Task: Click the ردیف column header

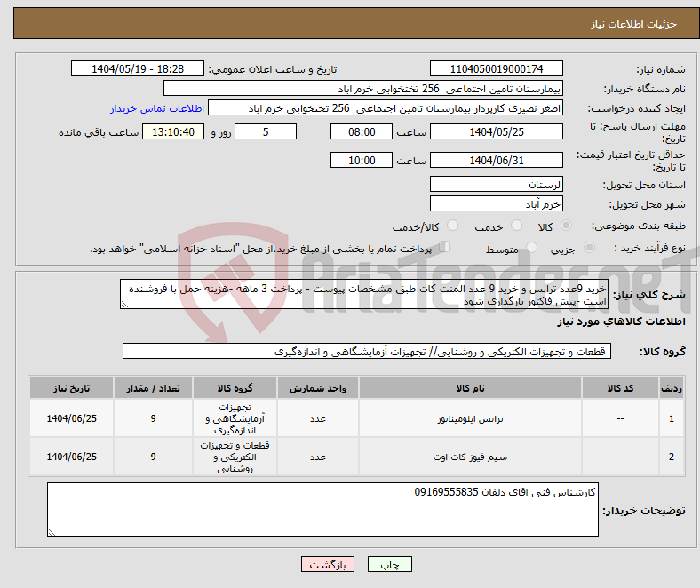Action: pyautogui.click(x=672, y=388)
